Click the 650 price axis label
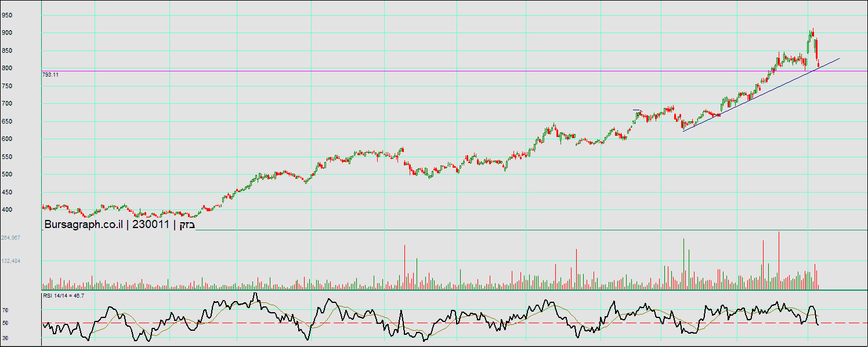Viewport: 868px width, 347px height. 7,122
